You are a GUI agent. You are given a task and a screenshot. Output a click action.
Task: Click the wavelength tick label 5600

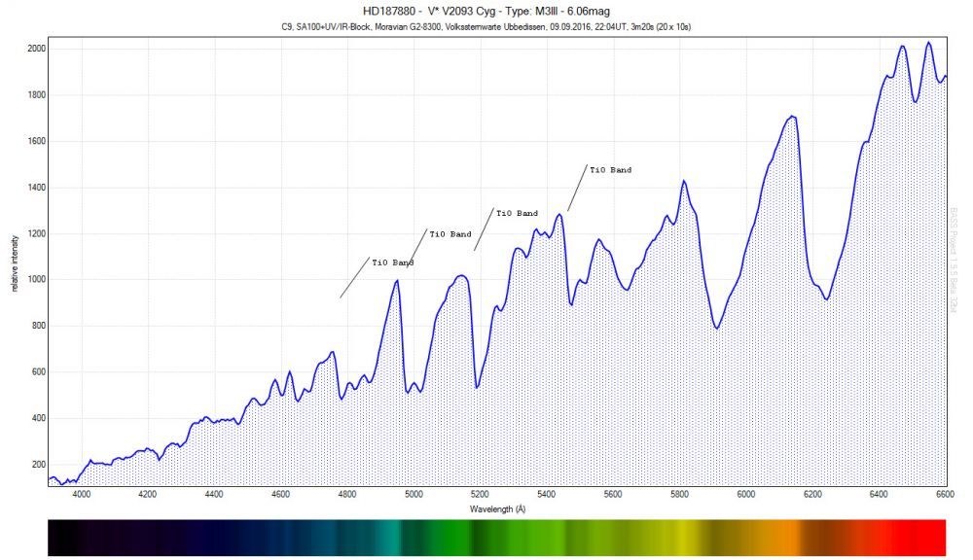coord(613,494)
